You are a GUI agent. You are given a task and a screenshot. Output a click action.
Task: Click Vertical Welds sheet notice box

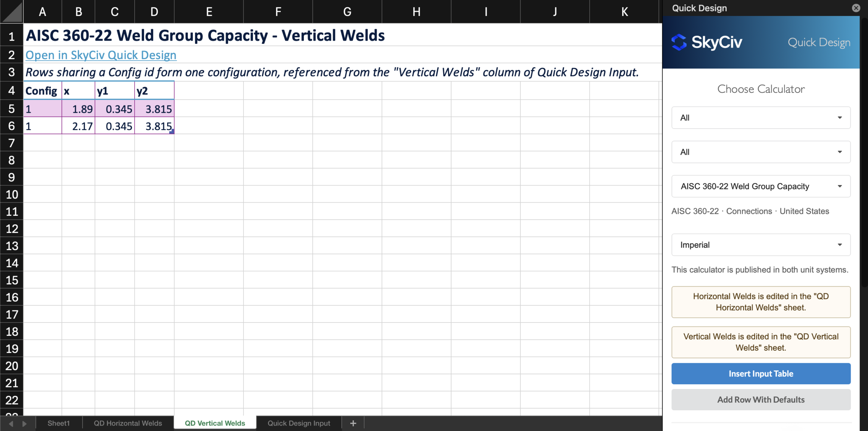click(x=761, y=342)
